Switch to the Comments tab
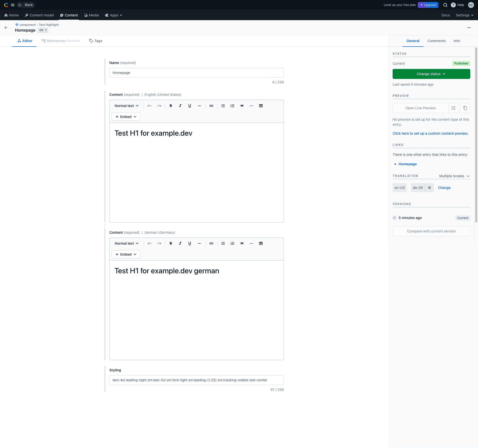 tap(436, 41)
